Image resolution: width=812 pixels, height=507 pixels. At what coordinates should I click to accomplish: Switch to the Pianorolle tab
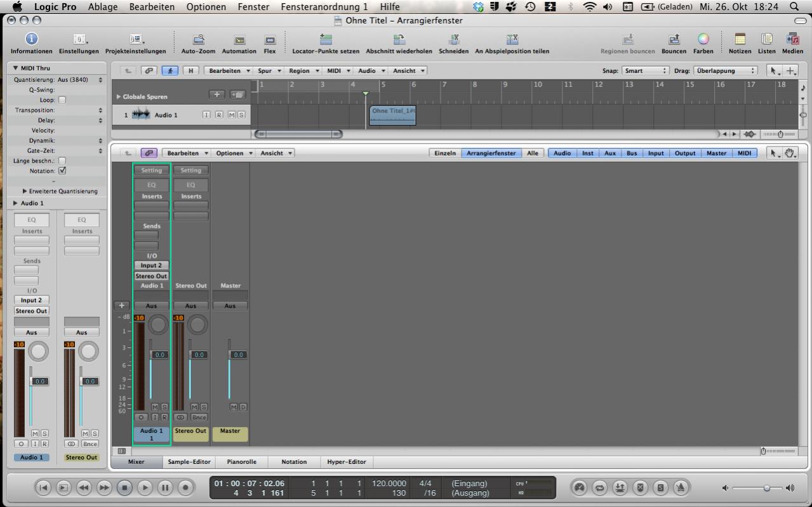[x=241, y=462]
